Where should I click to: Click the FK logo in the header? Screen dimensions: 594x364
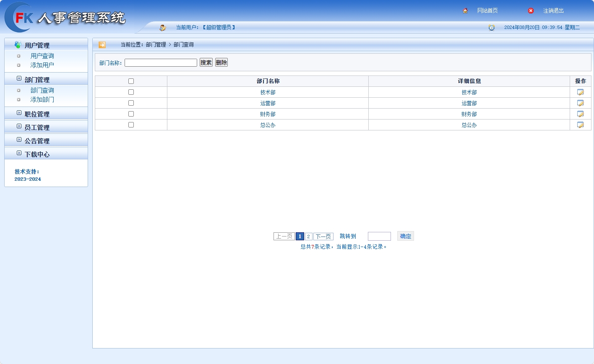(19, 18)
